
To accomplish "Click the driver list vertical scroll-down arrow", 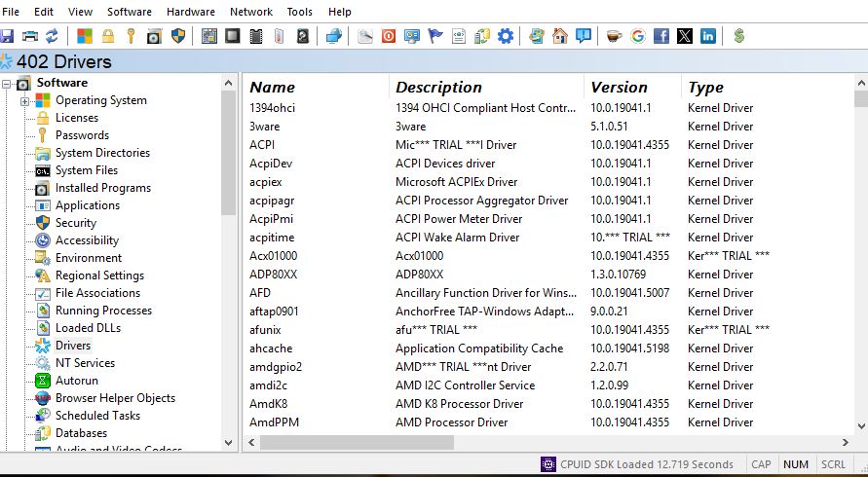I will click(861, 425).
